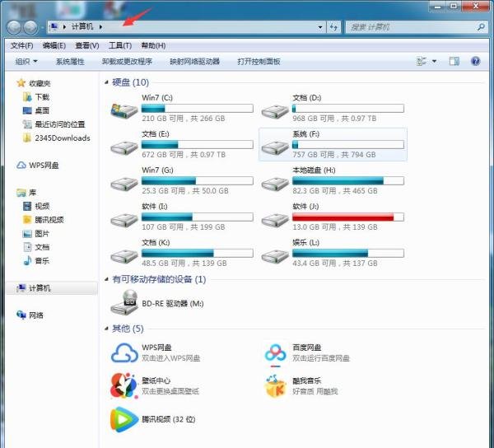
Task: Open the Win7 (G:) drive icon
Action: click(124, 184)
